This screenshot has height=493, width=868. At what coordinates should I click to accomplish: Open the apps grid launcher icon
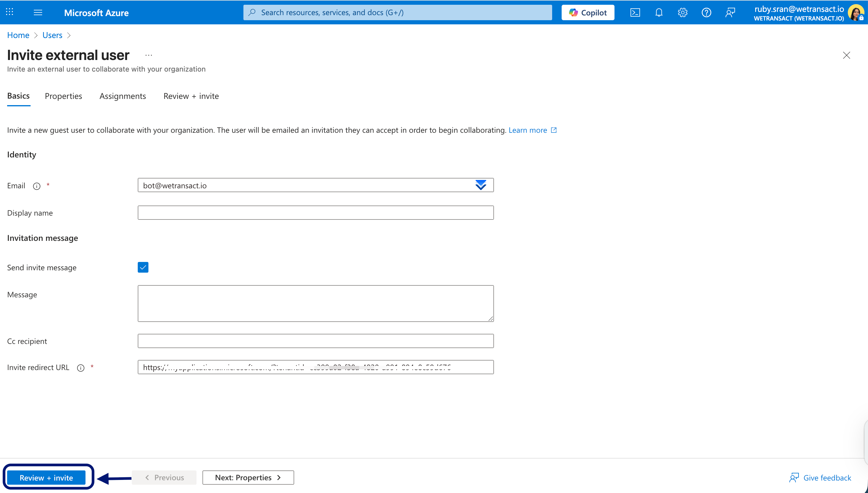click(9, 12)
